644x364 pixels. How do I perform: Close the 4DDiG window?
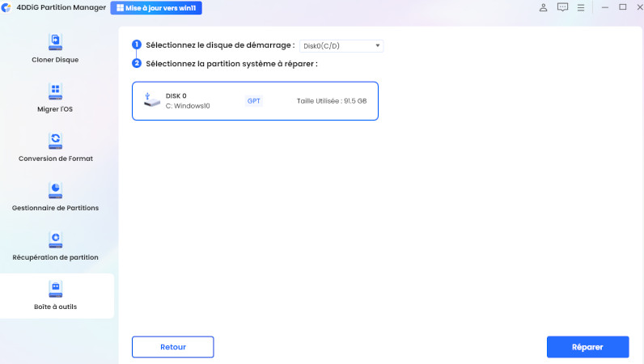[x=640, y=7]
